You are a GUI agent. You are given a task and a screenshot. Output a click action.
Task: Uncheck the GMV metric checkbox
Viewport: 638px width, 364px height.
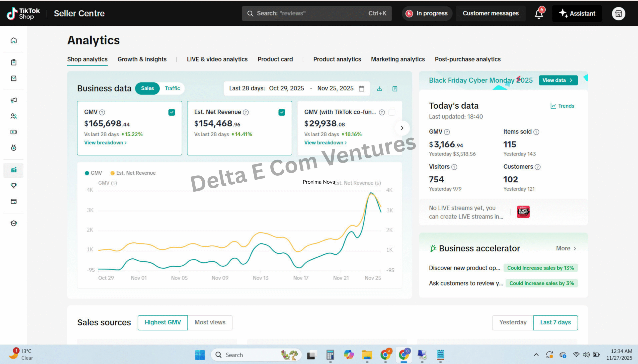tap(171, 112)
